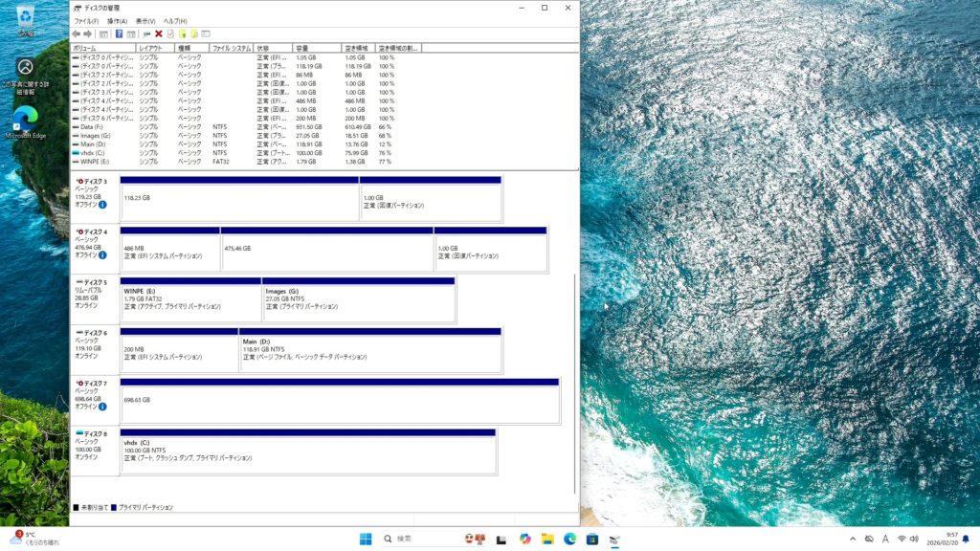Select the Main (D:) partition block
The image size is (980, 551).
369,351
